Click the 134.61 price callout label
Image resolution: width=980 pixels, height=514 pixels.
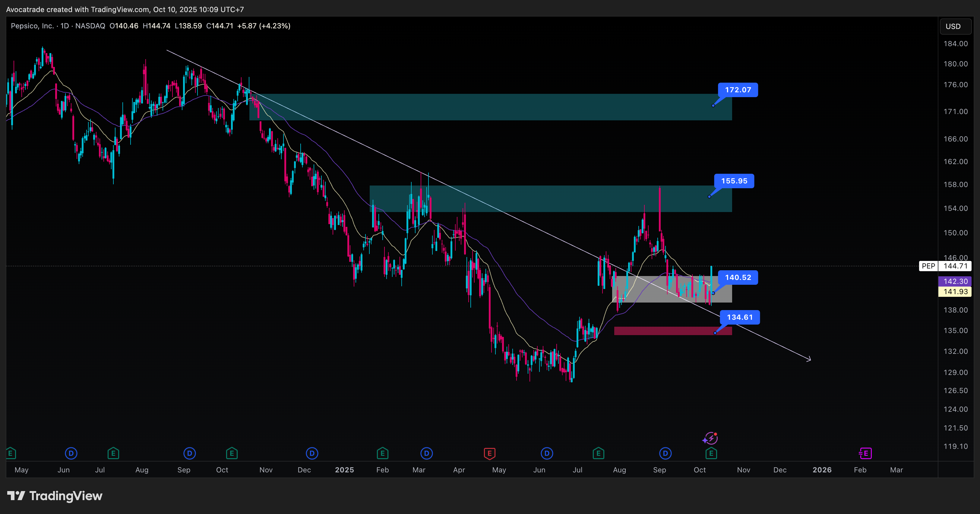740,317
